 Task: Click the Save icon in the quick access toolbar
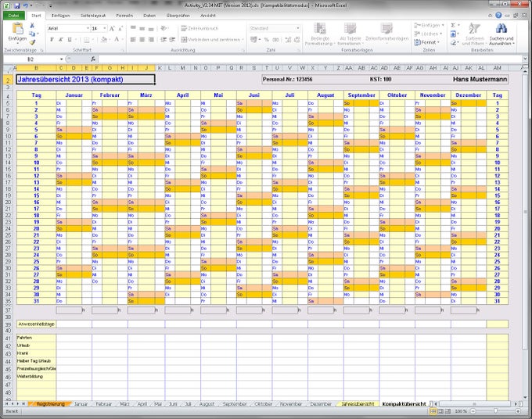click(17, 5)
